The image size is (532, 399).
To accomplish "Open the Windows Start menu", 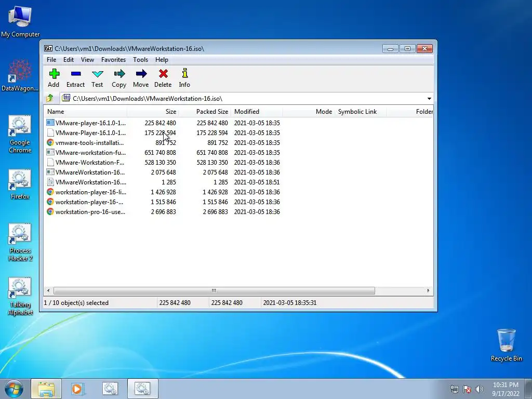I will point(14,389).
